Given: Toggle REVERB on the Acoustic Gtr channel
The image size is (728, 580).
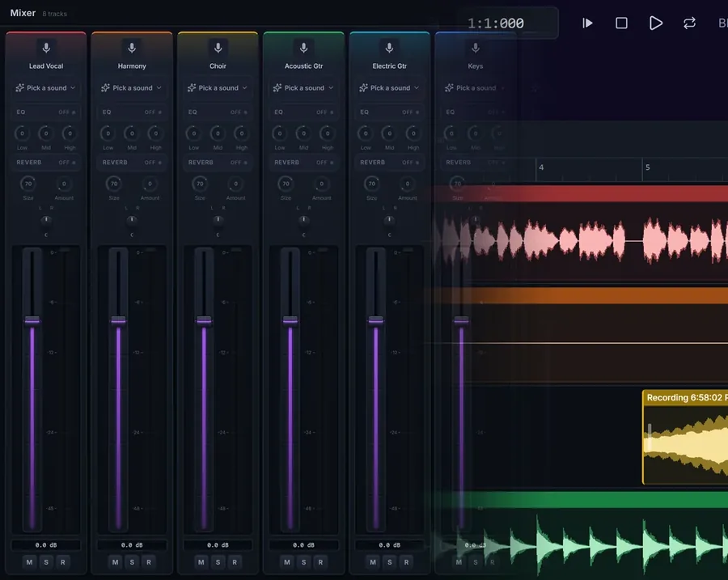Looking at the screenshot, I should coord(324,162).
